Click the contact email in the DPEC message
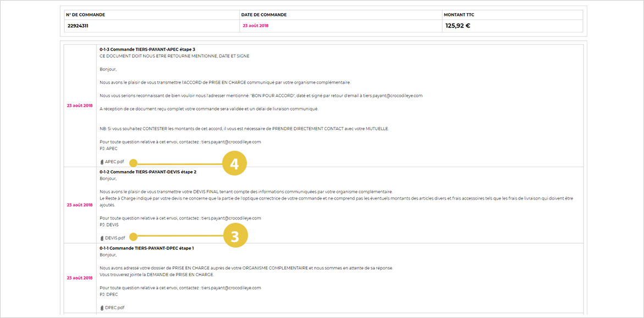The image size is (644, 318). point(231,288)
